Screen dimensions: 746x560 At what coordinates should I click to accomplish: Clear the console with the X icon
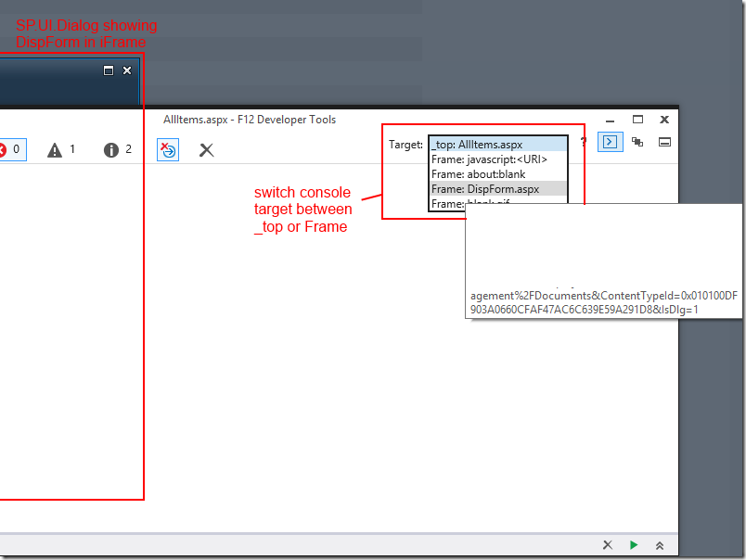206,149
